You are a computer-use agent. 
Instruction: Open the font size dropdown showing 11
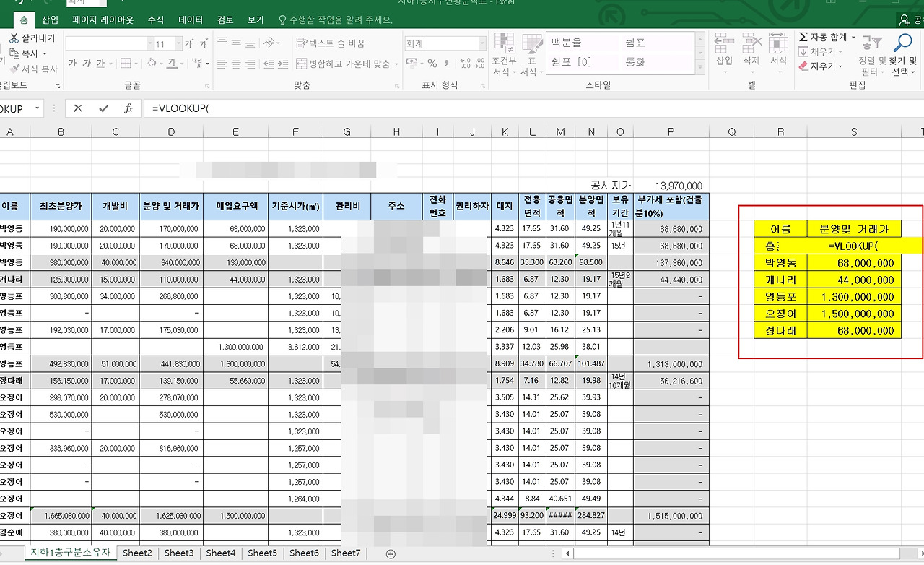tap(180, 44)
